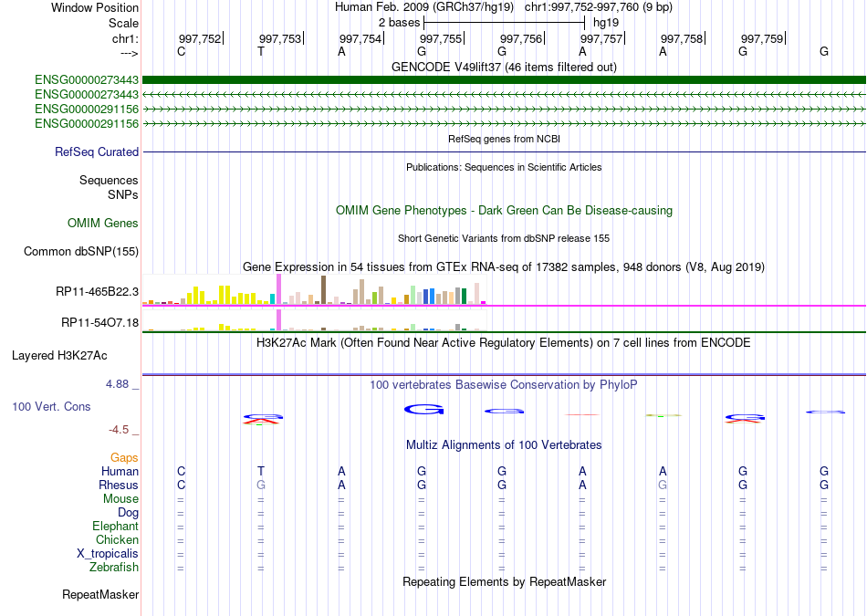Click the RepeatMasker track label
The image size is (867, 616).
100,594
